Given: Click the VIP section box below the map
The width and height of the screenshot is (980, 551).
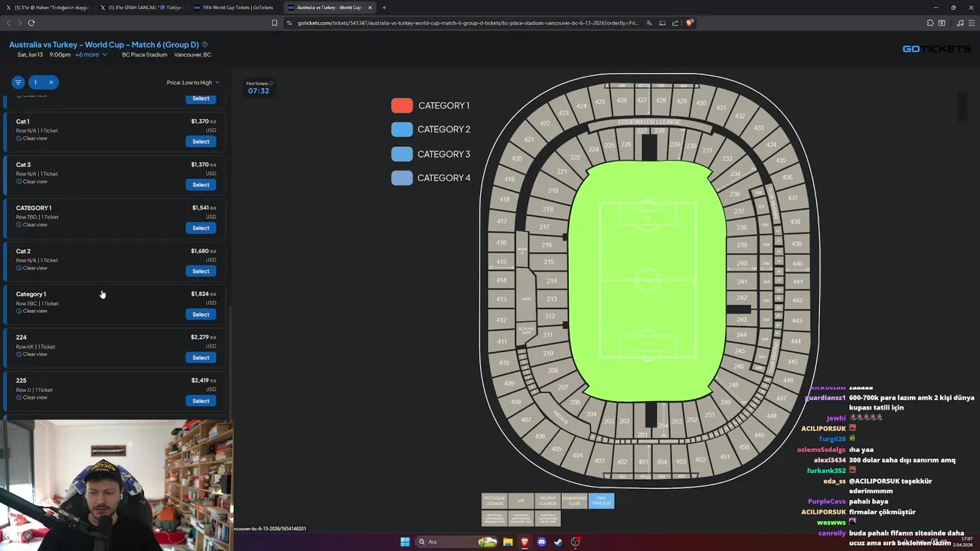Looking at the screenshot, I should point(521,501).
